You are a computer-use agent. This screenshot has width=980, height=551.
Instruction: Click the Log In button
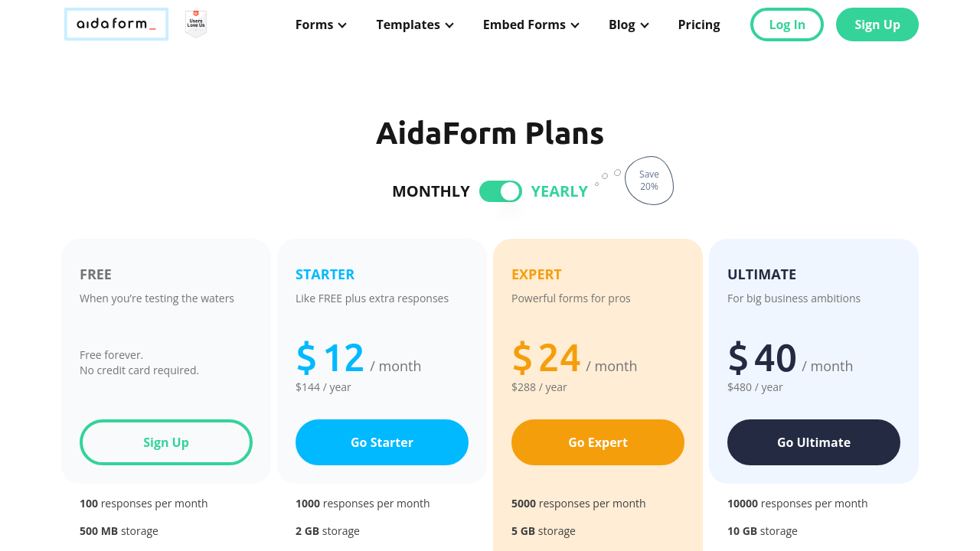[x=787, y=24]
